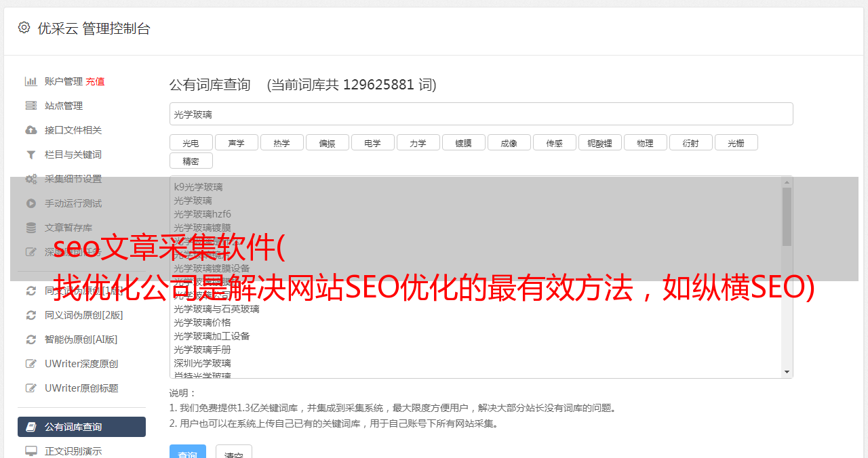Choose the 镀膜 tag button
The height and width of the screenshot is (458, 868).
point(463,143)
